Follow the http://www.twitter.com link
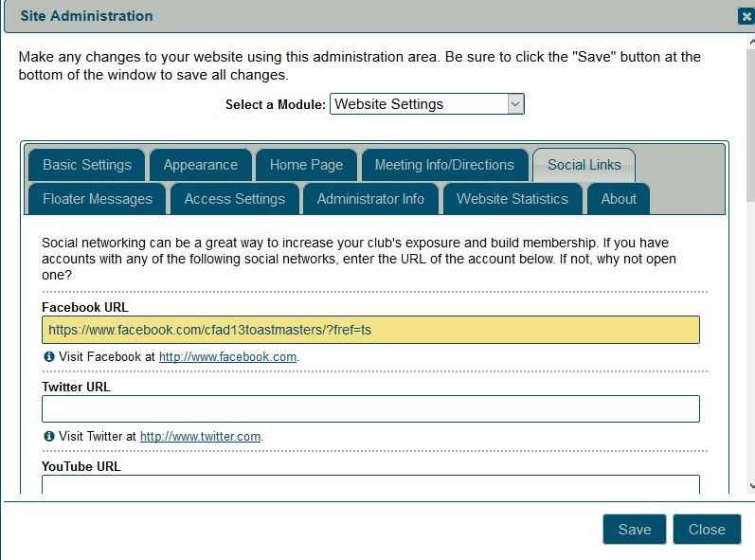This screenshot has width=755, height=560. coord(200,436)
